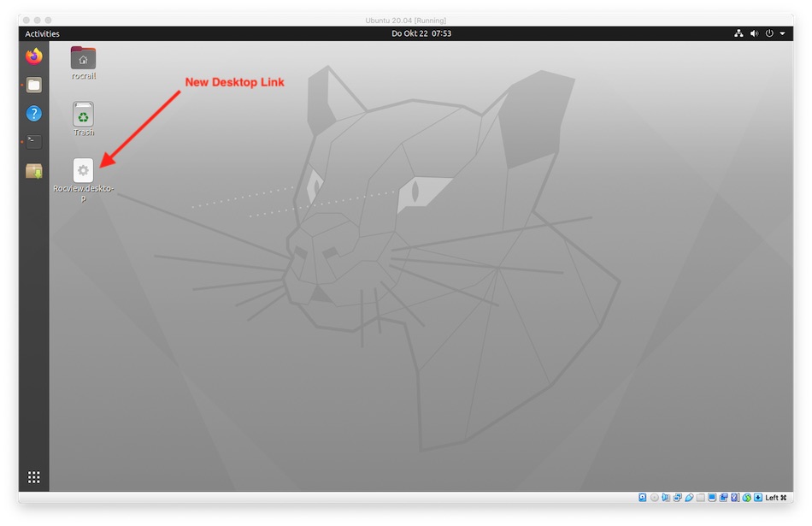Launch the Files manager from the dock
This screenshot has height=526, width=812.
pos(33,85)
